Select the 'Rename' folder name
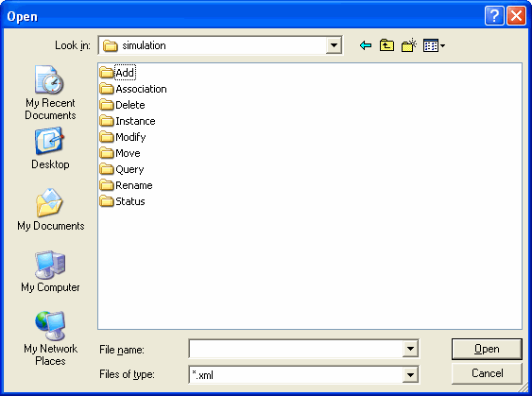Viewport: 532px width, 396px height. pyautogui.click(x=134, y=185)
